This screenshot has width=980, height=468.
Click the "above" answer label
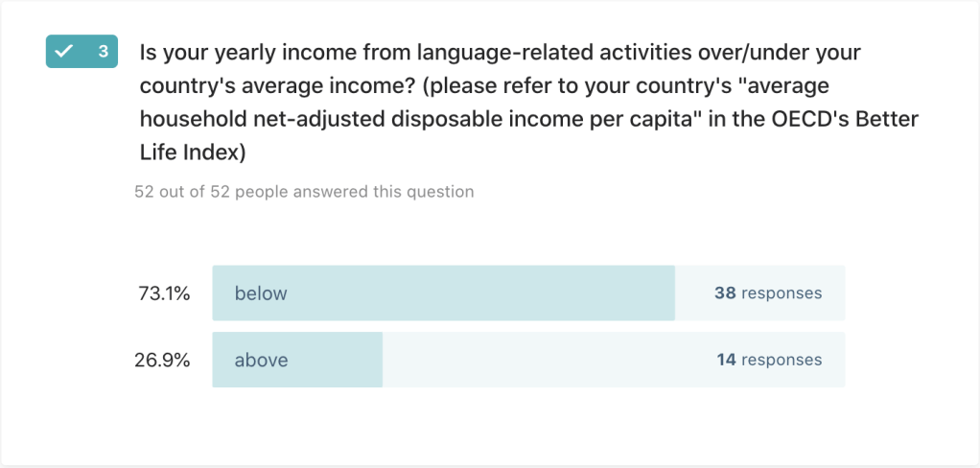point(262,361)
